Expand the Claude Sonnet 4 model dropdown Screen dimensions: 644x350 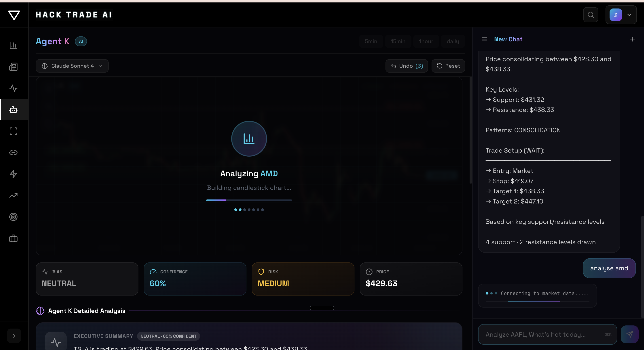tap(72, 66)
